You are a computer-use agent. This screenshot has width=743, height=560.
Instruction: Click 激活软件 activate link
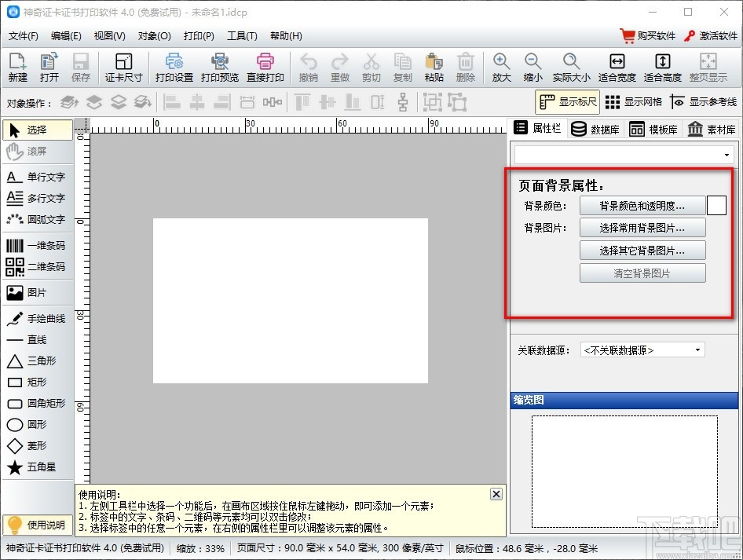tap(711, 36)
